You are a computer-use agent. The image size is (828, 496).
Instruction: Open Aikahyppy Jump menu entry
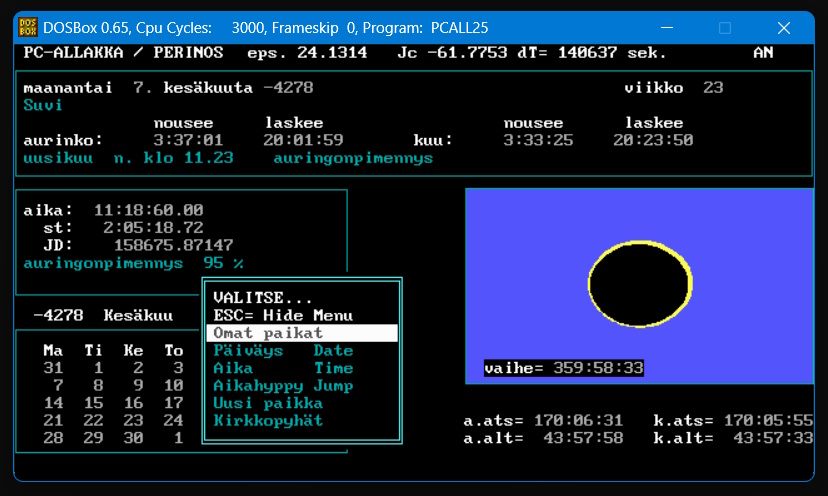pyautogui.click(x=283, y=386)
